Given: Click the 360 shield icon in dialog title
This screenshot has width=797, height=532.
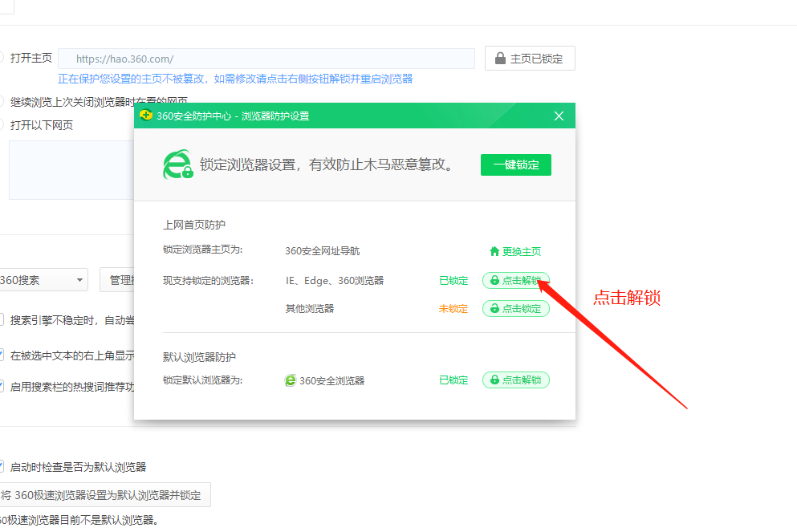Looking at the screenshot, I should point(146,116).
